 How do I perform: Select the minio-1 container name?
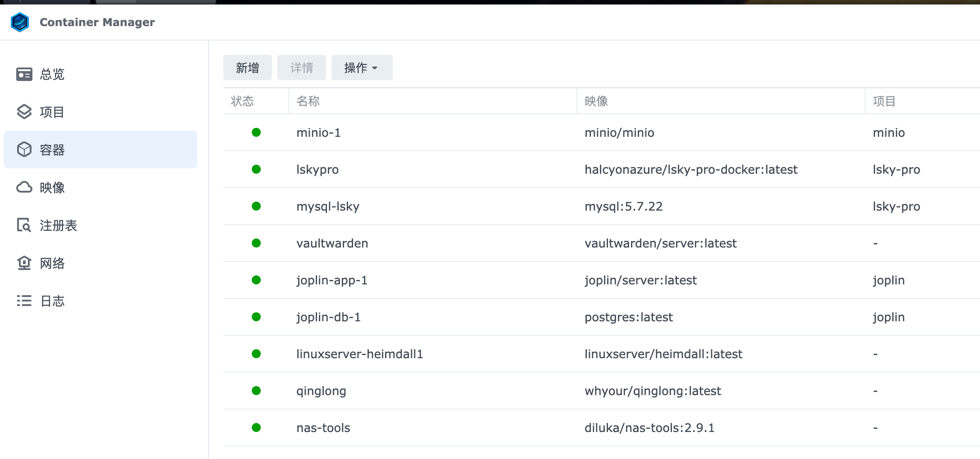318,133
